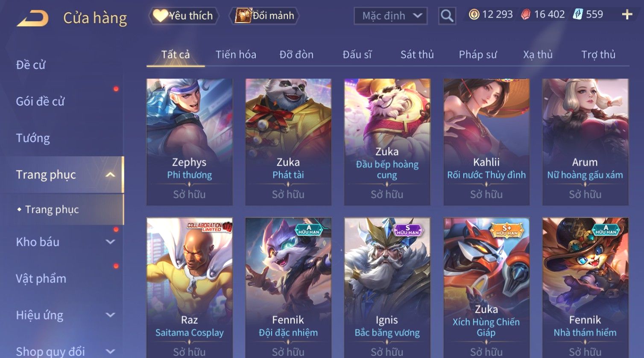Open the Mặc định sort dropdown
Screen dimensions: 644x358
click(x=391, y=16)
